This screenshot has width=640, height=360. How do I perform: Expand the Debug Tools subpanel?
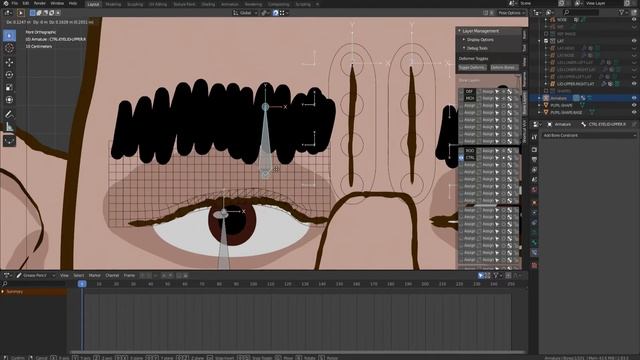pos(477,48)
